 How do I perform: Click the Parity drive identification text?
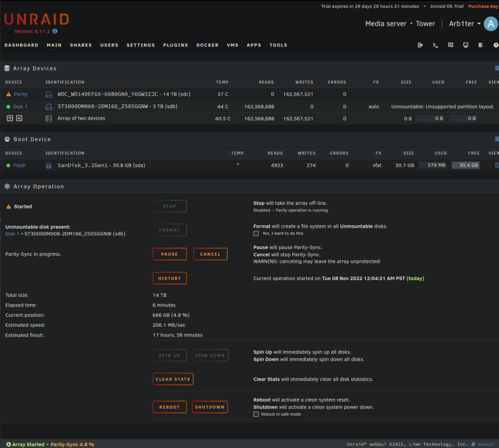coord(124,94)
